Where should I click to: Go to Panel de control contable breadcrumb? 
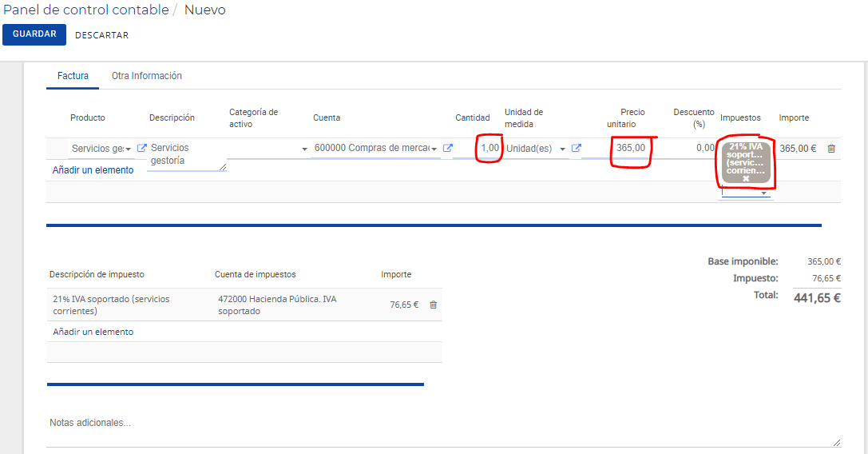[x=85, y=10]
